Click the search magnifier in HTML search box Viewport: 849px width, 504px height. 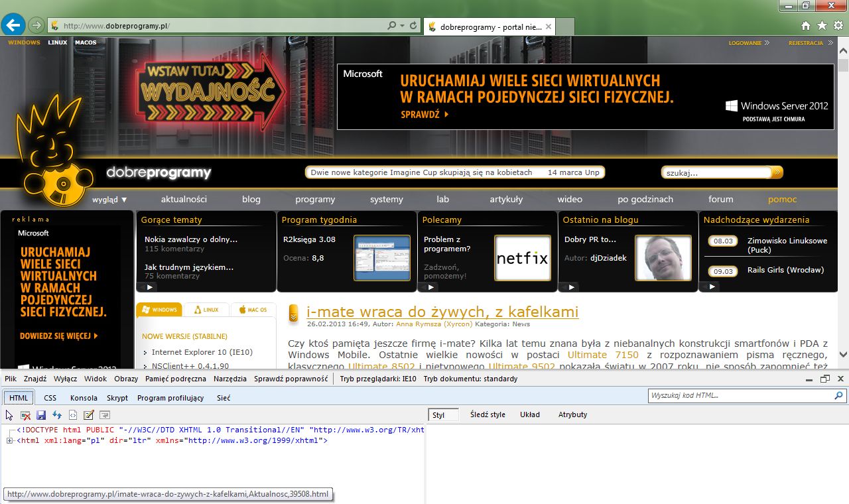point(839,395)
